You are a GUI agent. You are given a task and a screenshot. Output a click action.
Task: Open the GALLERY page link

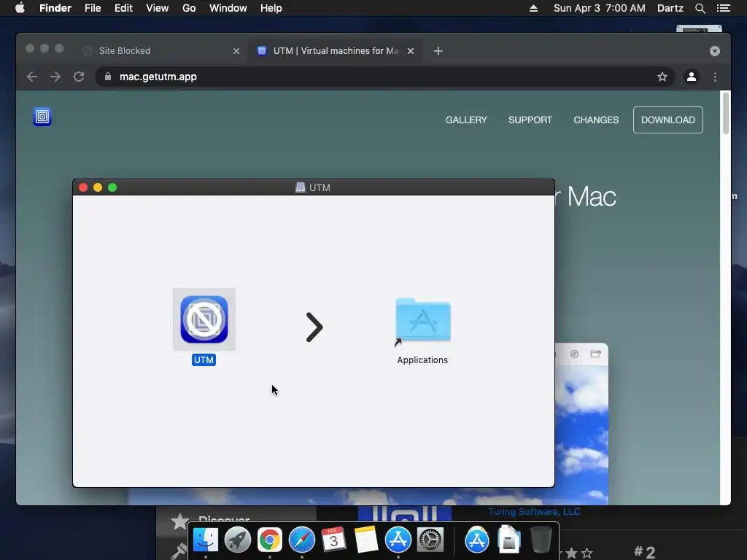(466, 120)
